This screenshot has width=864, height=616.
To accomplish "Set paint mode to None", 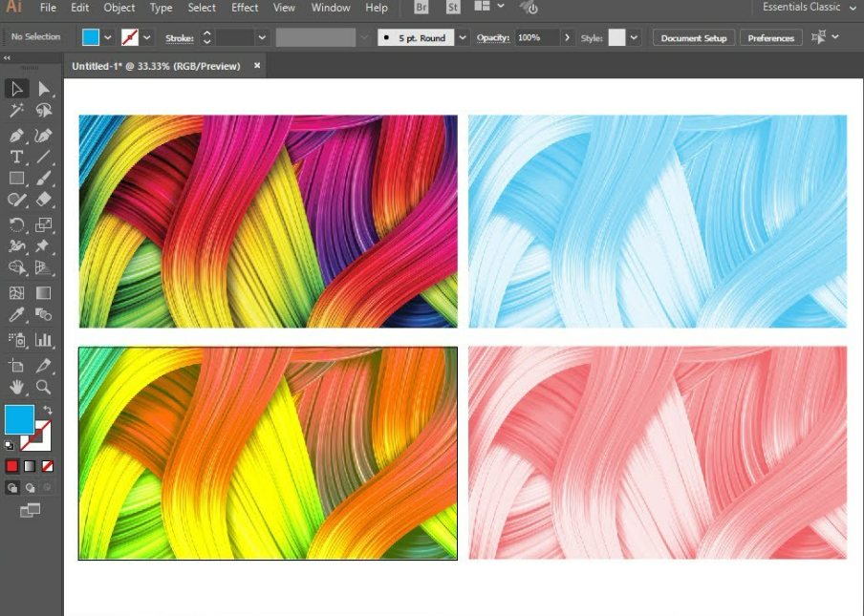I will tap(47, 466).
